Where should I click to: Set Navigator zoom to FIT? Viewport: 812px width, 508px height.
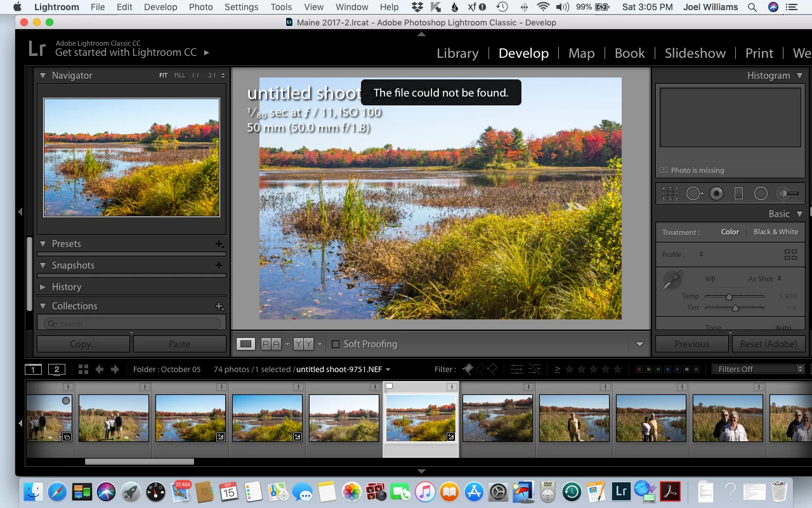163,76
